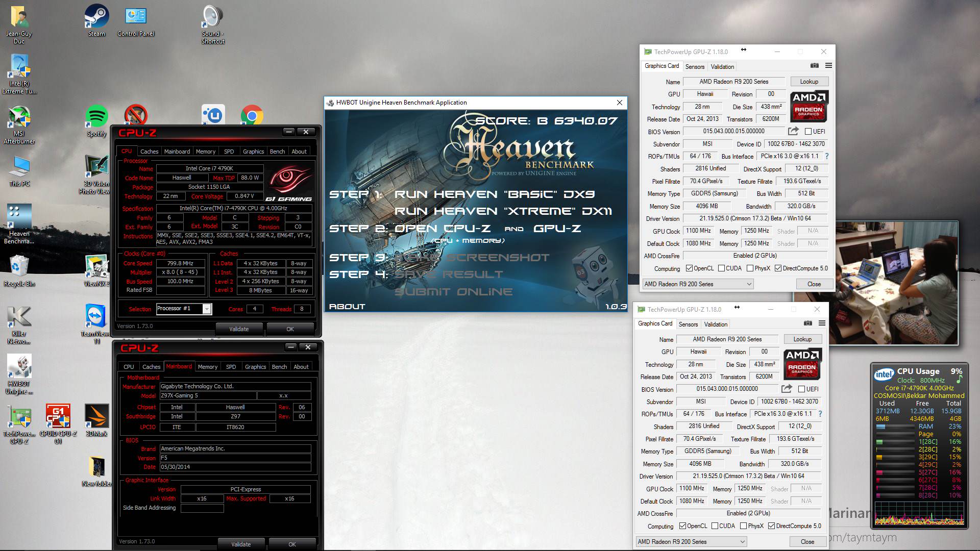Click Bus Interface question mark in upper GPU-Z

pyautogui.click(x=827, y=156)
